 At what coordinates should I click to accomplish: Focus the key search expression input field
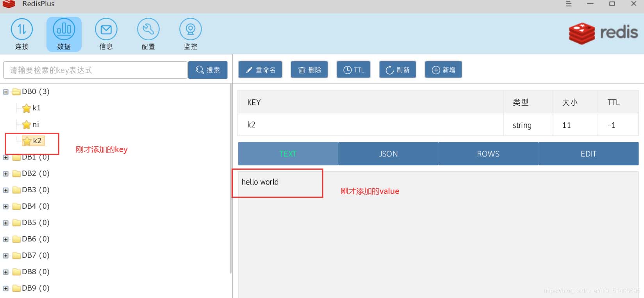point(95,70)
